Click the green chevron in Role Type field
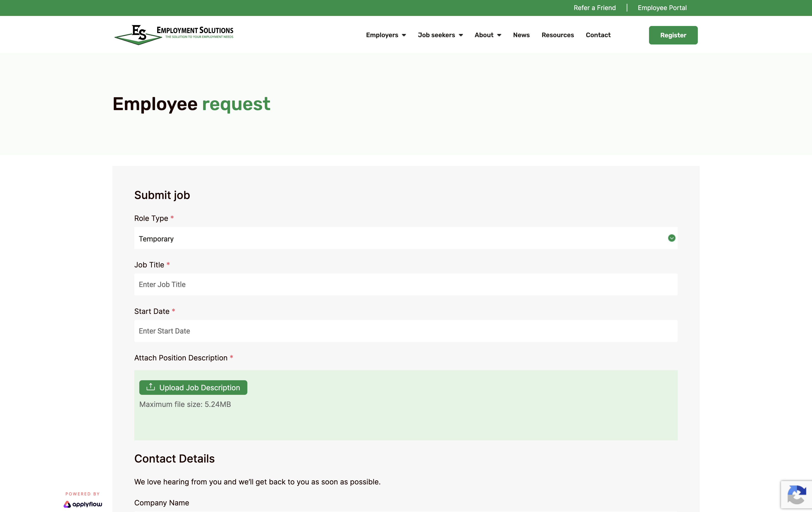812x512 pixels. pyautogui.click(x=671, y=238)
